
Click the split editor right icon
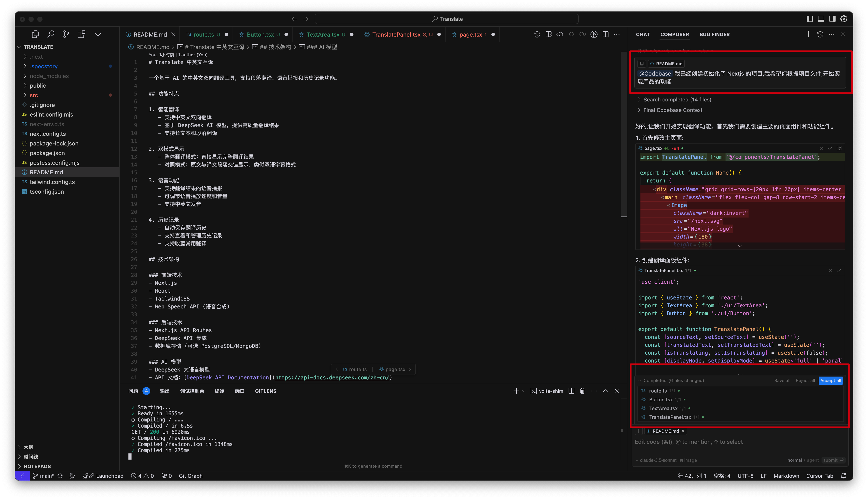(606, 34)
